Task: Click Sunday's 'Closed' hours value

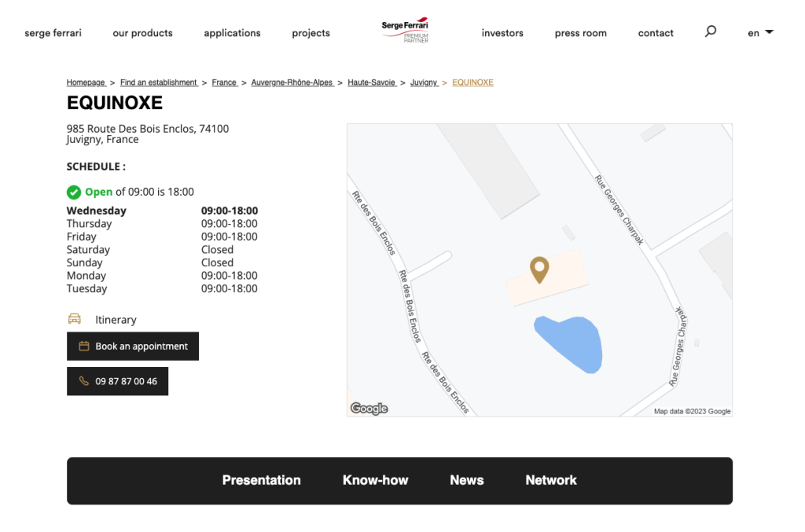Action: click(x=217, y=262)
